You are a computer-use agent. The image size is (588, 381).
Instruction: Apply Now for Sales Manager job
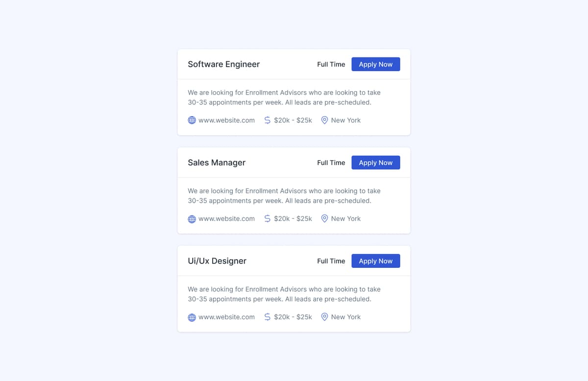pos(375,163)
